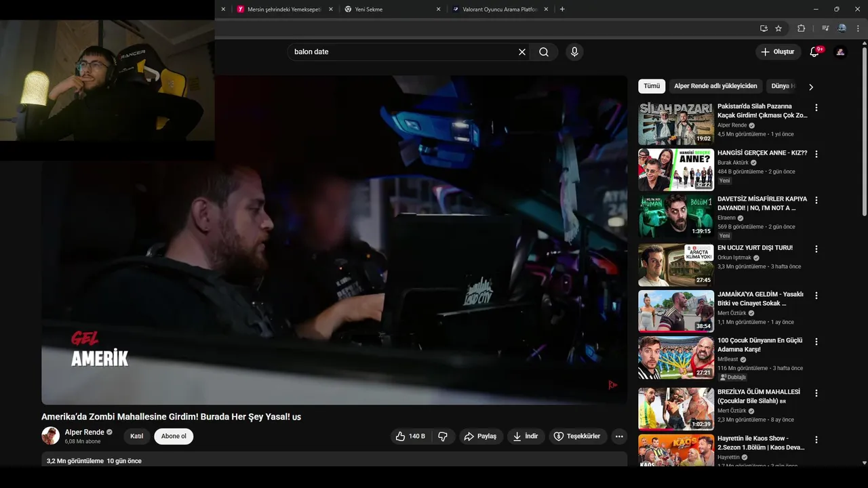
Task: Open options for Hayrettin ile Kaos Show
Action: pos(816,439)
